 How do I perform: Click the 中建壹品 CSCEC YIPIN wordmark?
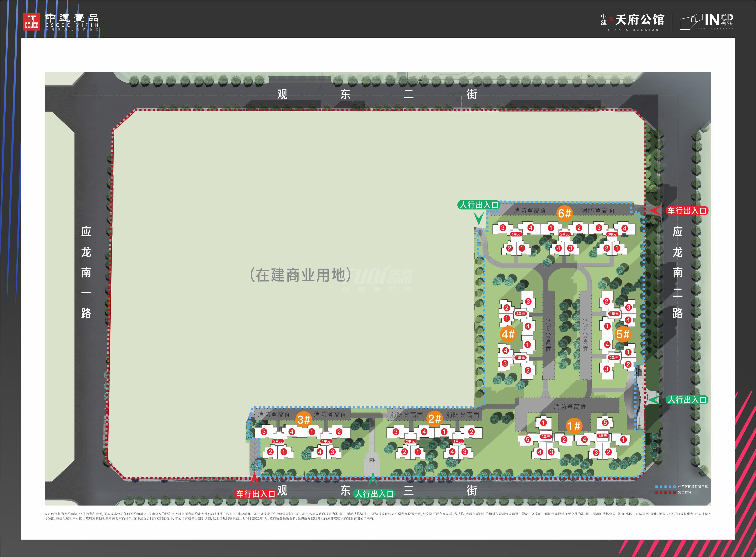click(x=72, y=22)
